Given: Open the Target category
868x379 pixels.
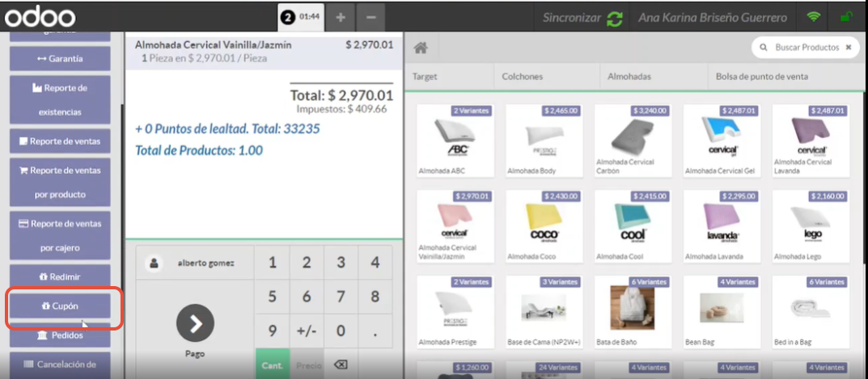Looking at the screenshot, I should pyautogui.click(x=450, y=77).
